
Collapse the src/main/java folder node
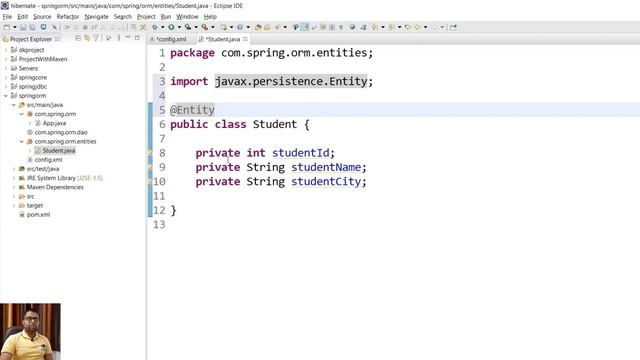[x=14, y=105]
